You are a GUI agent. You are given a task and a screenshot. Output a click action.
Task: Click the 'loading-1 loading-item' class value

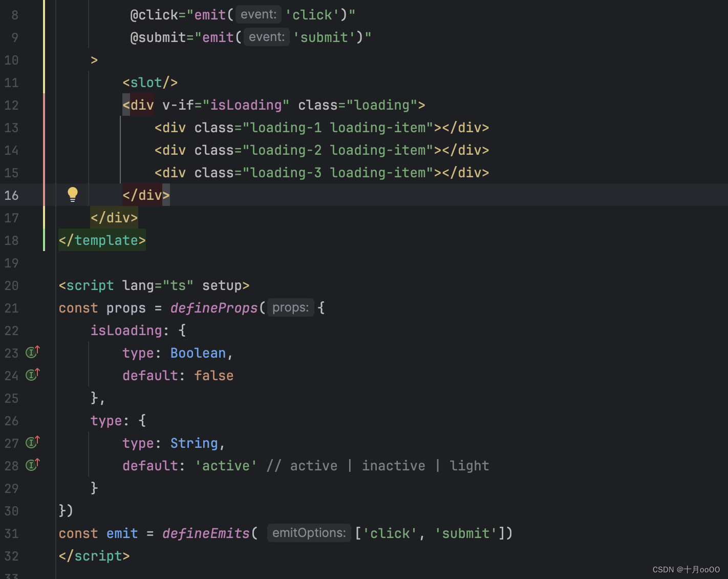338,128
